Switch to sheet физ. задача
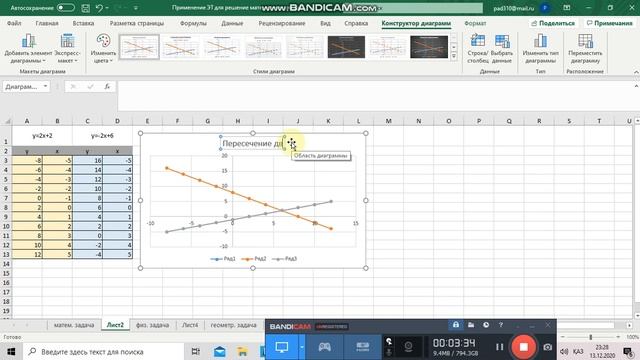The image size is (640, 360). (x=152, y=325)
